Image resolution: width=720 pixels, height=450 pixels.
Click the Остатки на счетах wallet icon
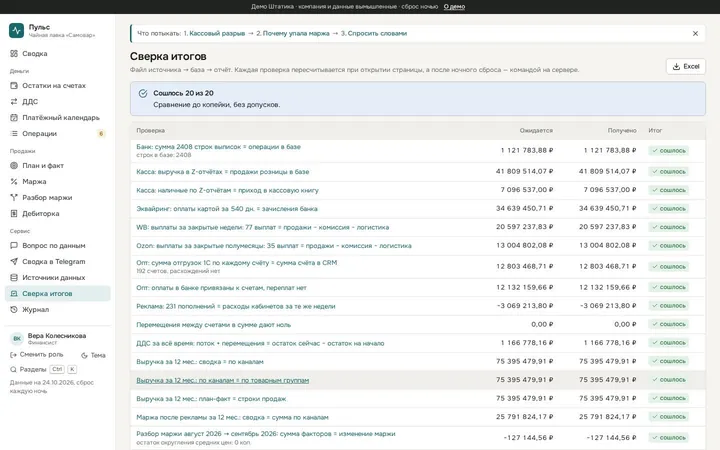pyautogui.click(x=14, y=85)
